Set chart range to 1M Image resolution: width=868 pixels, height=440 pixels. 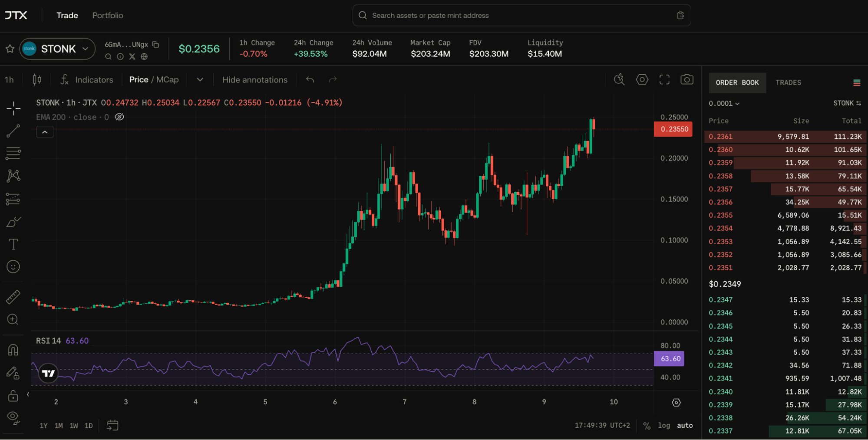tap(59, 426)
